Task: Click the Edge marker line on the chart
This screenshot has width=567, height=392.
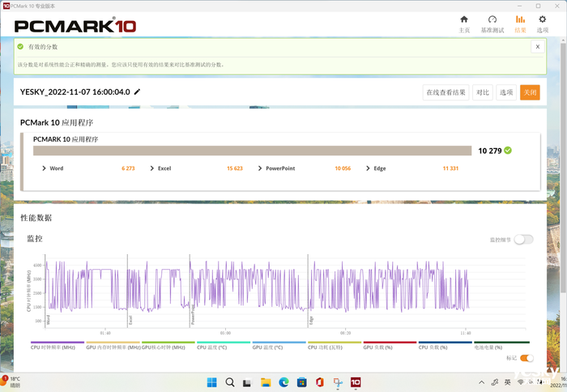Action: pyautogui.click(x=308, y=291)
